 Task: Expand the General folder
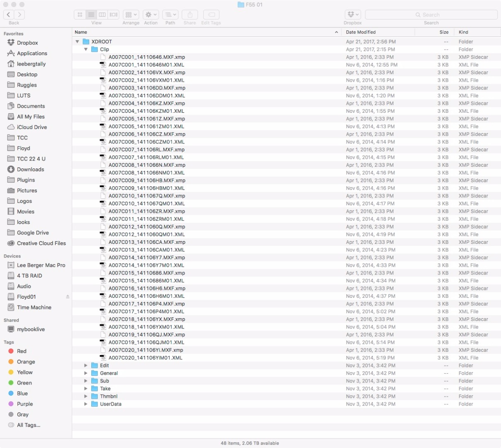coord(86,373)
